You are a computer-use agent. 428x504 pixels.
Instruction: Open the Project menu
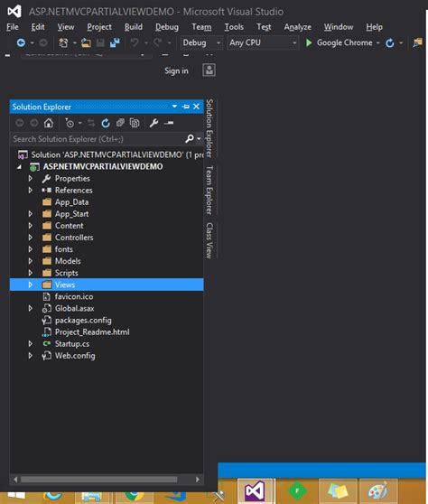[99, 27]
